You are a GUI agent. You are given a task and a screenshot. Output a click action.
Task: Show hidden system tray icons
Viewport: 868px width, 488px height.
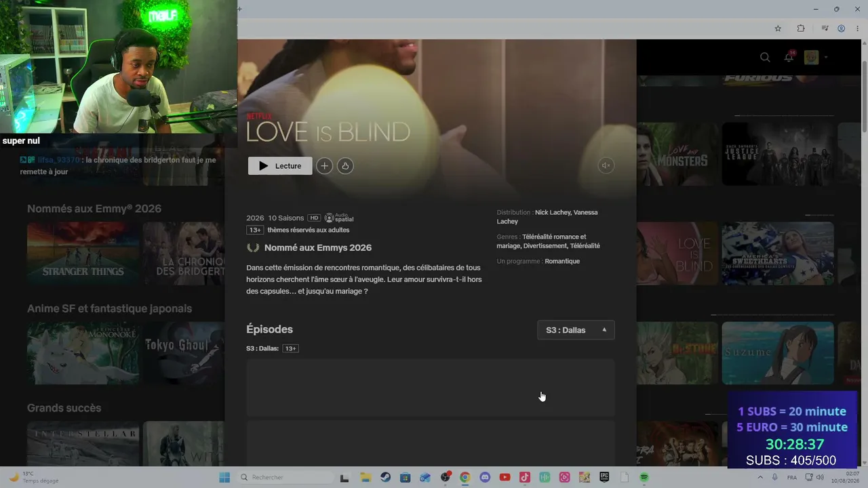click(760, 477)
